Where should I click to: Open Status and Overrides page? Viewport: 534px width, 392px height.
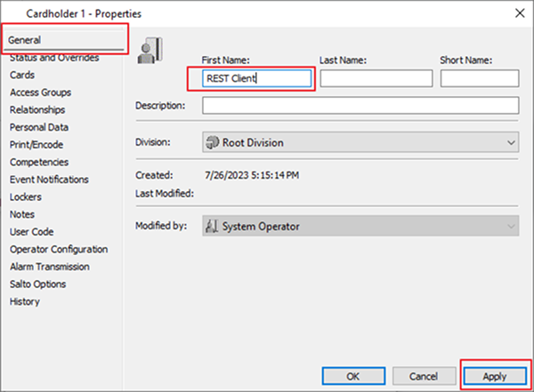[x=53, y=59]
